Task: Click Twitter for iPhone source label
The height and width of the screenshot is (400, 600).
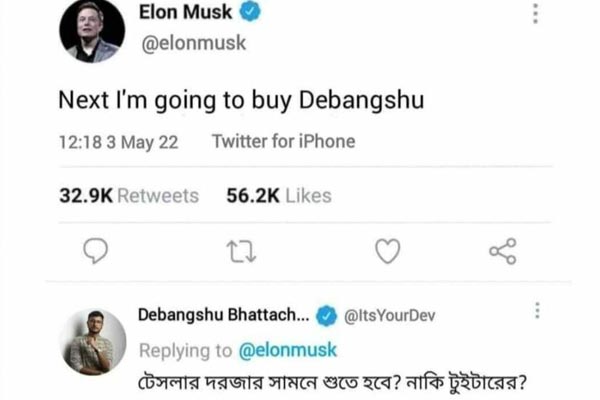Action: tap(283, 142)
